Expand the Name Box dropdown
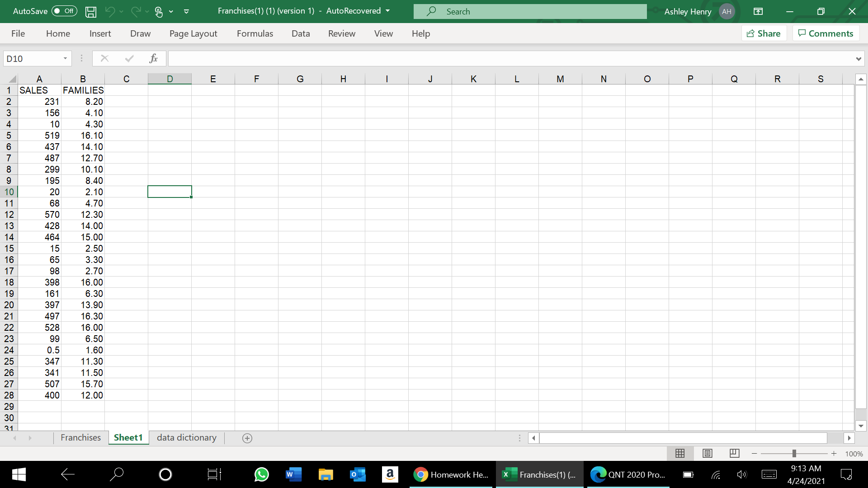 [65, 58]
